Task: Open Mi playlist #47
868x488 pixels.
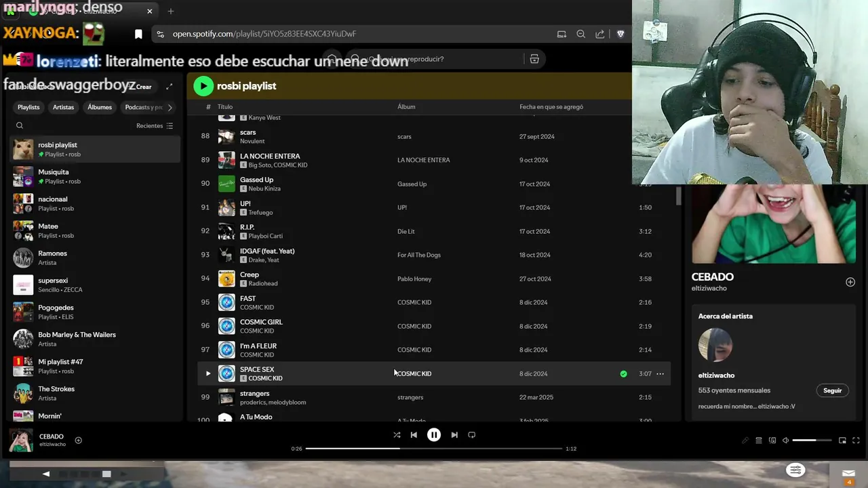Action: (95, 366)
